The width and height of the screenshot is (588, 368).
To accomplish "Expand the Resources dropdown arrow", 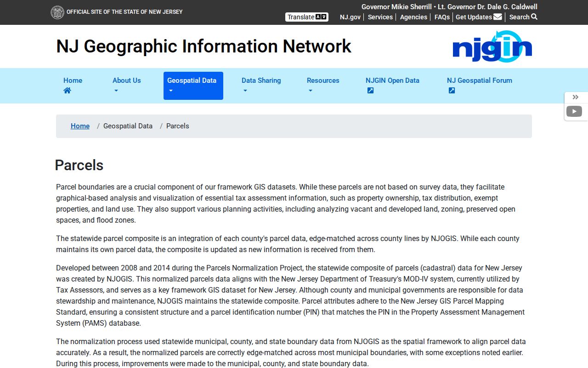I will click(310, 91).
